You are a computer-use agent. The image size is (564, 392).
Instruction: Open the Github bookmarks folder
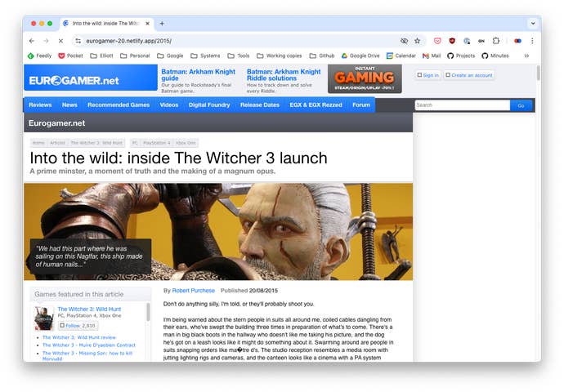click(x=322, y=56)
